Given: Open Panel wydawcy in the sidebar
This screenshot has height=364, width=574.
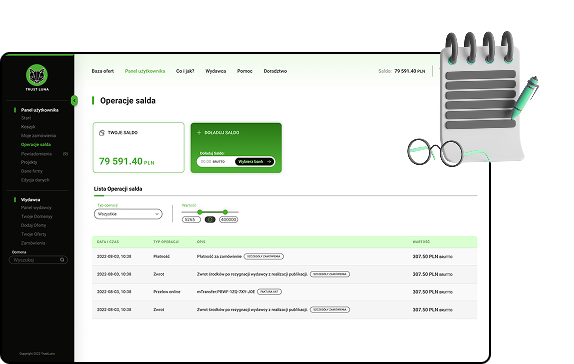Looking at the screenshot, I should [x=36, y=208].
